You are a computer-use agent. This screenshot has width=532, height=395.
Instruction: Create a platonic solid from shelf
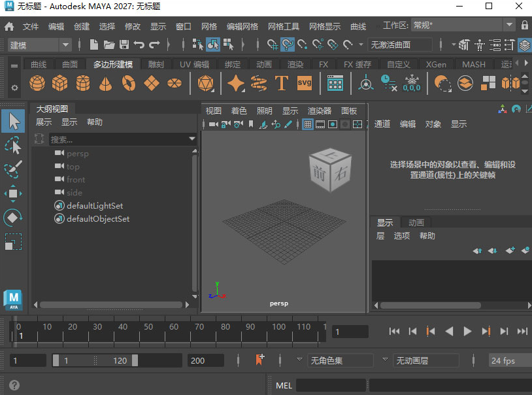coord(206,83)
